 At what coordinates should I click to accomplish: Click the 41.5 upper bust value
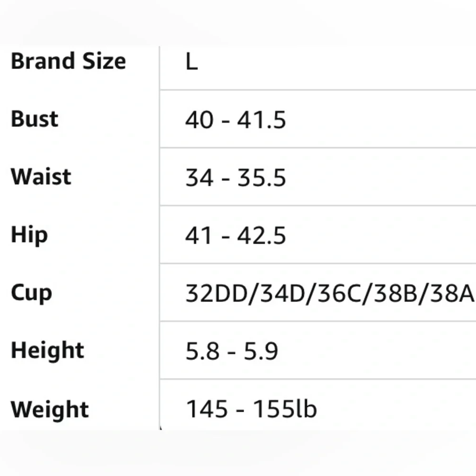click(x=261, y=119)
